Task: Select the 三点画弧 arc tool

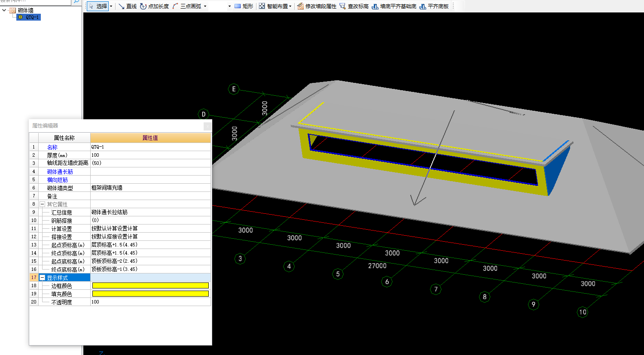Action: click(x=187, y=6)
